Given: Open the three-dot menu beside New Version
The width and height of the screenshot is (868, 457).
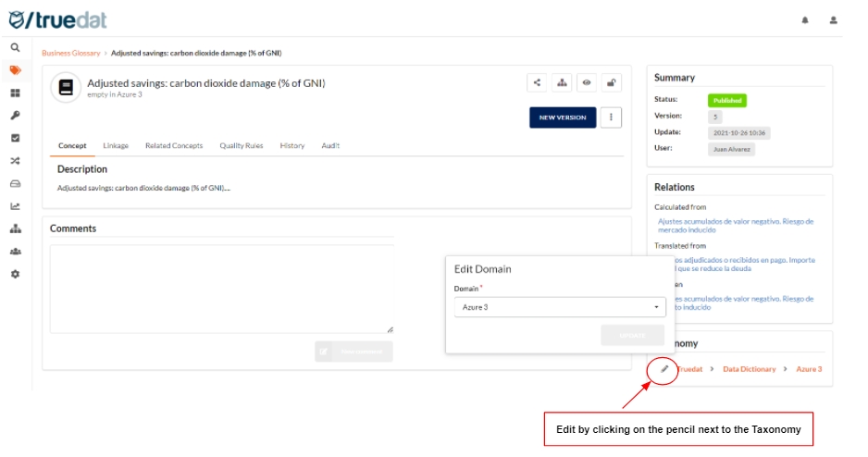Looking at the screenshot, I should coord(611,117).
